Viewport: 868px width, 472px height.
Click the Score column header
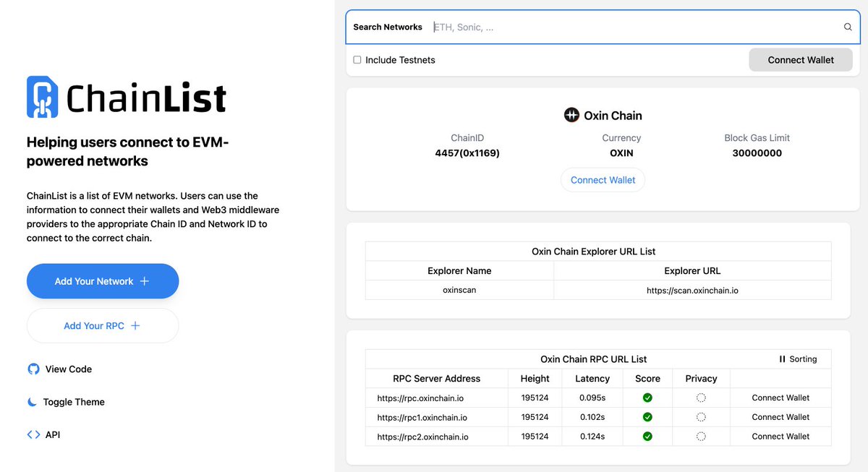tap(647, 379)
